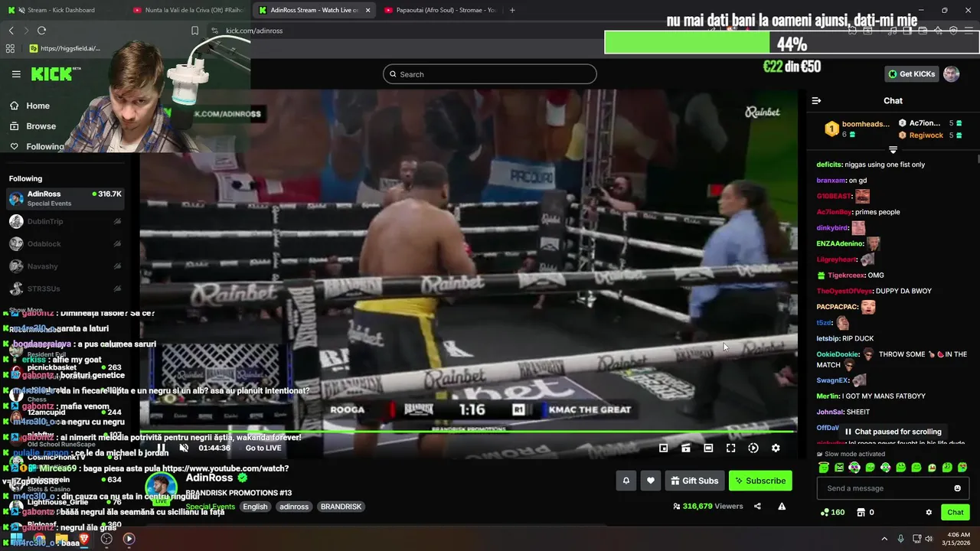
Task: Switch to Stream - Kick Dashboard tab
Action: (61, 10)
